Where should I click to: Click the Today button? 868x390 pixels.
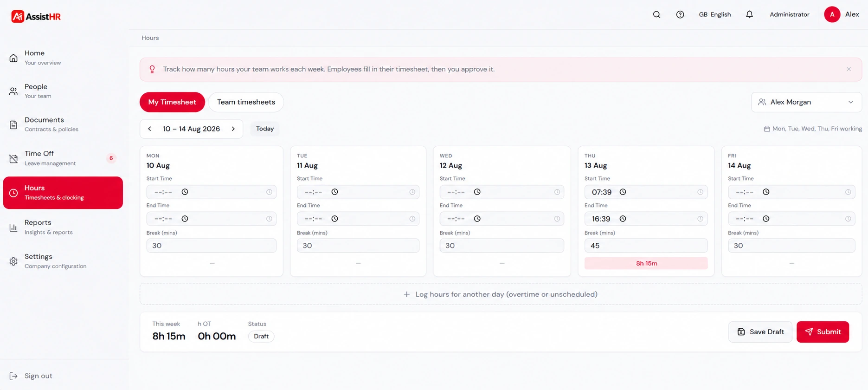[x=265, y=129]
